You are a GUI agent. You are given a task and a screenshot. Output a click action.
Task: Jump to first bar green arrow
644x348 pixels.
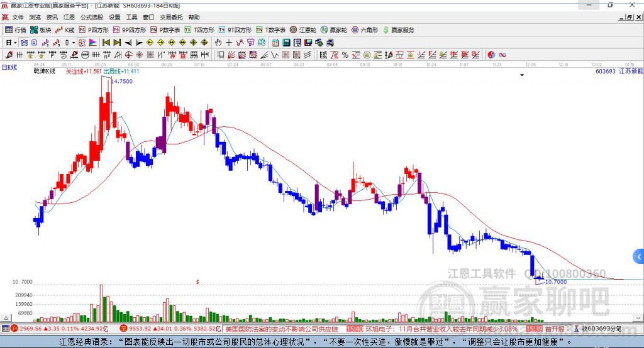click(106, 43)
